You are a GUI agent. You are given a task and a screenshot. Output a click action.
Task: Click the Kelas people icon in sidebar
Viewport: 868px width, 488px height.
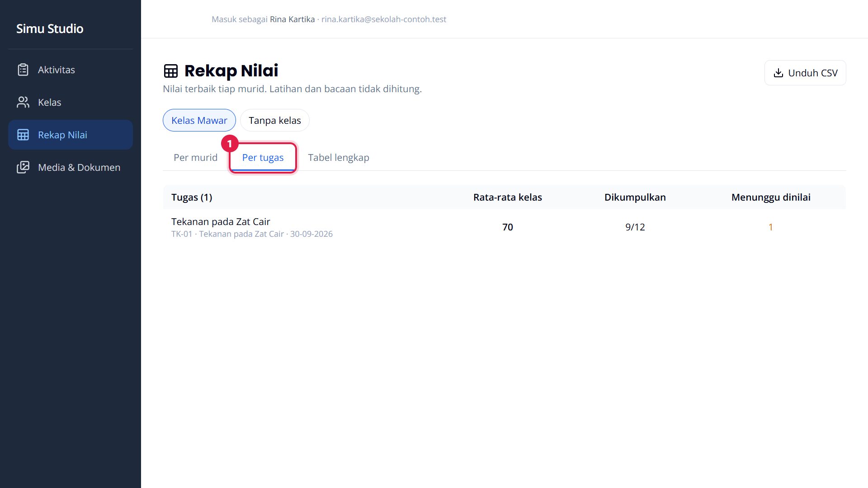click(23, 102)
